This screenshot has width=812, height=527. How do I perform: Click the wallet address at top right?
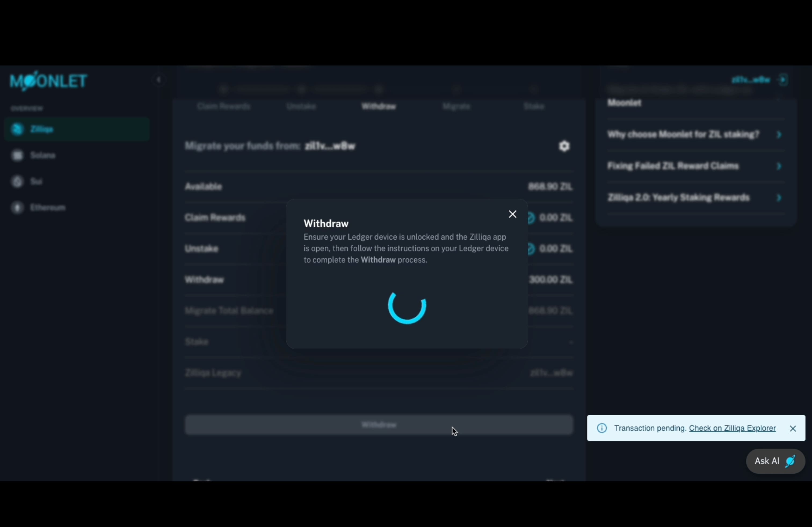751,80
